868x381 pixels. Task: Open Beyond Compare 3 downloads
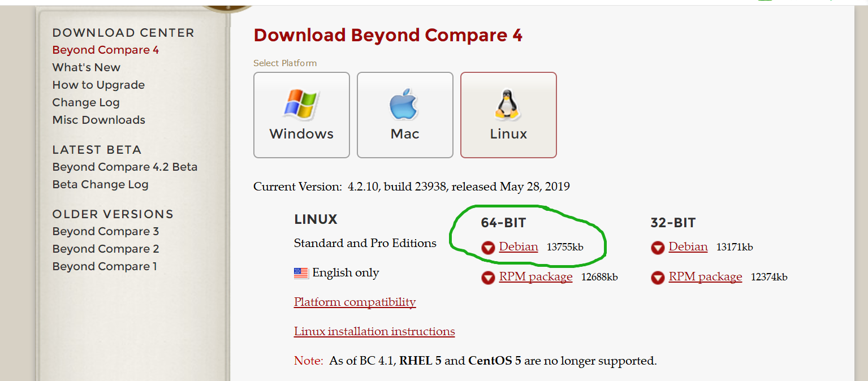point(105,231)
